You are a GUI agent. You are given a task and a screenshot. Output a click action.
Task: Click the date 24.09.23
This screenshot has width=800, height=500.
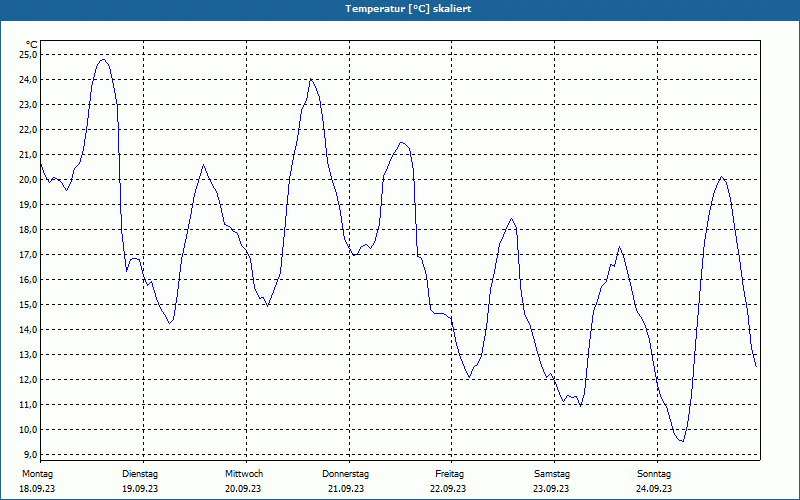click(x=654, y=489)
